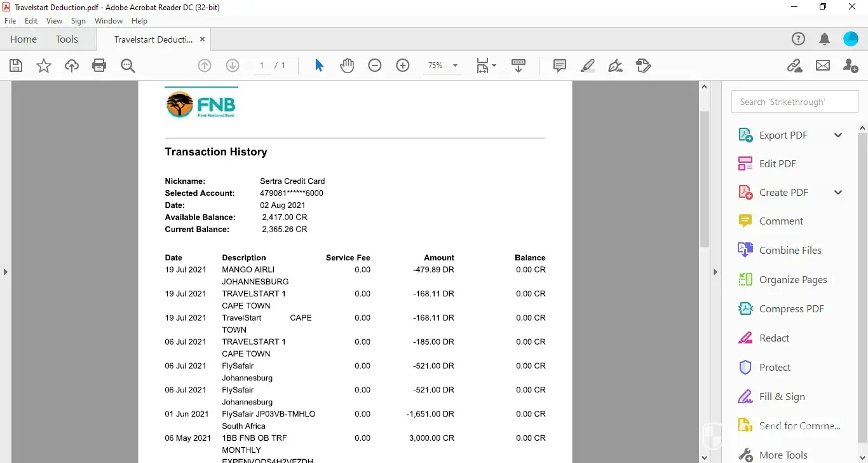
Task: Expand the Create PDF options
Action: 838,193
